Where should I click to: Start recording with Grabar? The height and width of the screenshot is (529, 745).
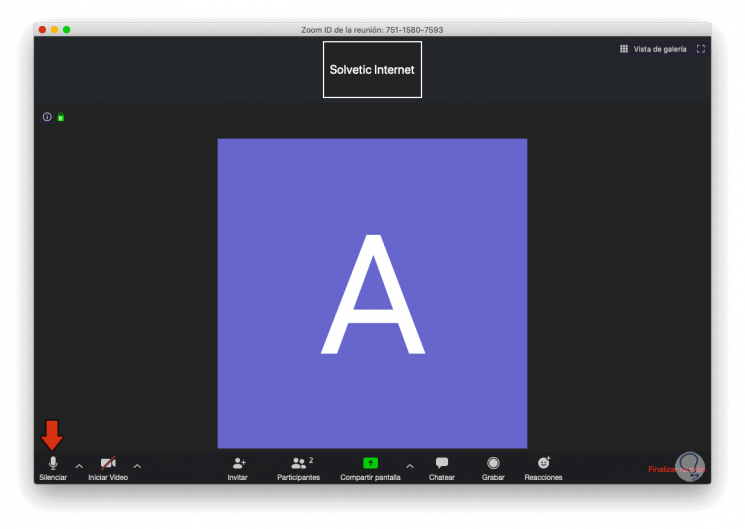(x=493, y=469)
